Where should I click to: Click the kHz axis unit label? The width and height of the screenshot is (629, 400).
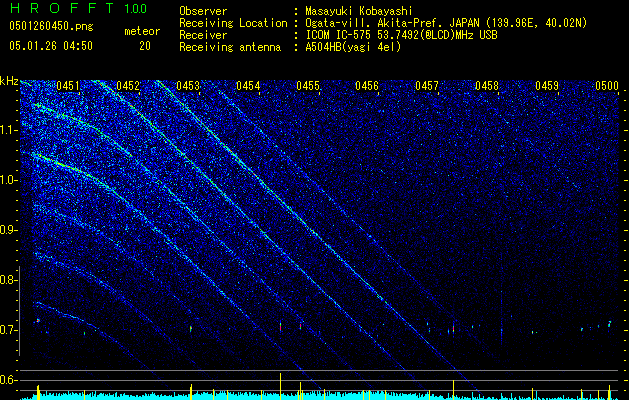click(9, 81)
